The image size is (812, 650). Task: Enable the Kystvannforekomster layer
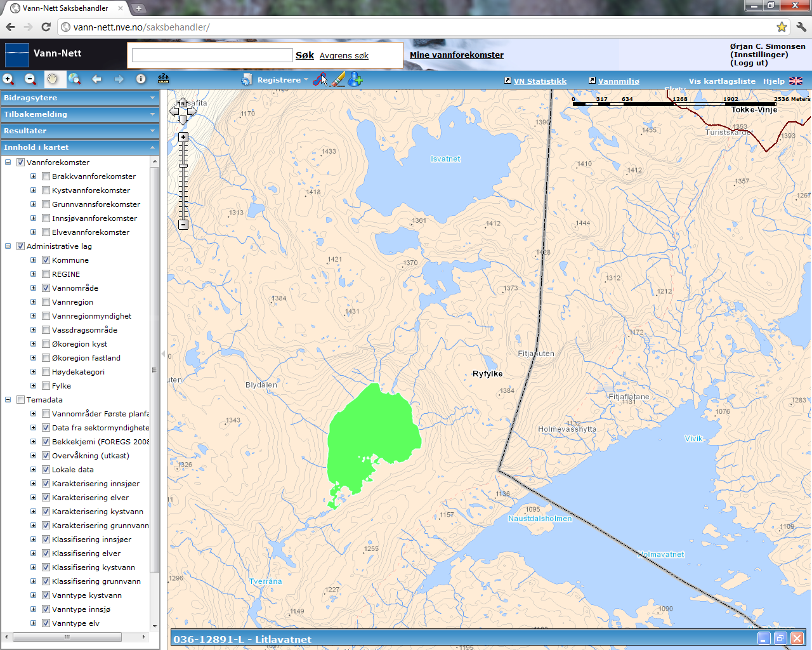46,190
